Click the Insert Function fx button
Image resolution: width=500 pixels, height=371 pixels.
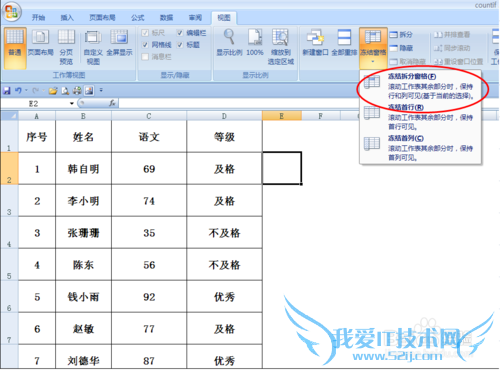(x=112, y=103)
